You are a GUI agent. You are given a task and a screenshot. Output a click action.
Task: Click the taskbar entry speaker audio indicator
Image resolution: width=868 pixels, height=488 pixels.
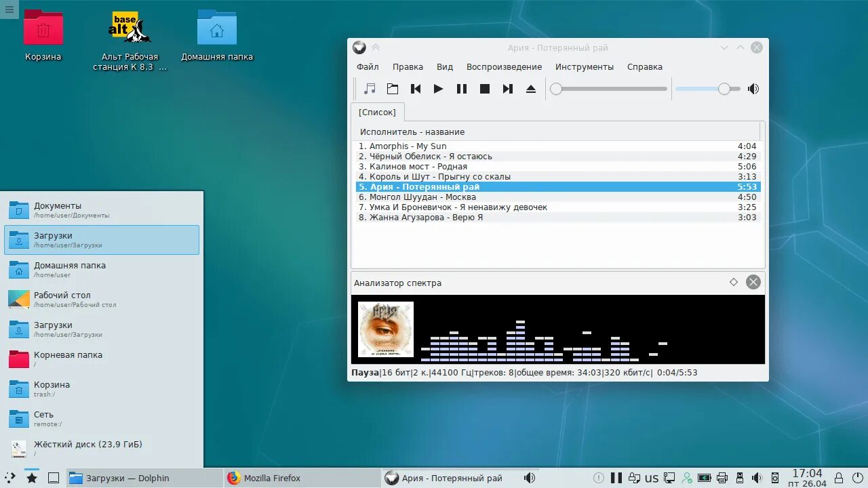coord(529,478)
